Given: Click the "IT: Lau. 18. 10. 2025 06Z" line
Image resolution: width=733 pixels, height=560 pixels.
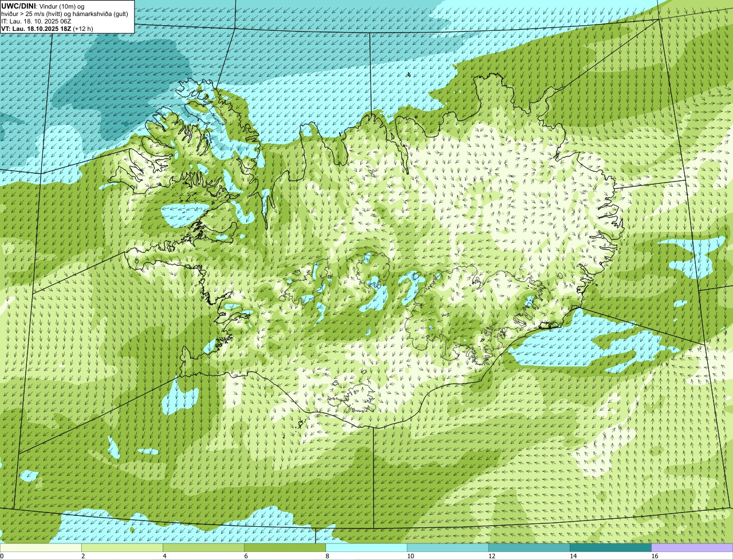Looking at the screenshot, I should pyautogui.click(x=36, y=21).
